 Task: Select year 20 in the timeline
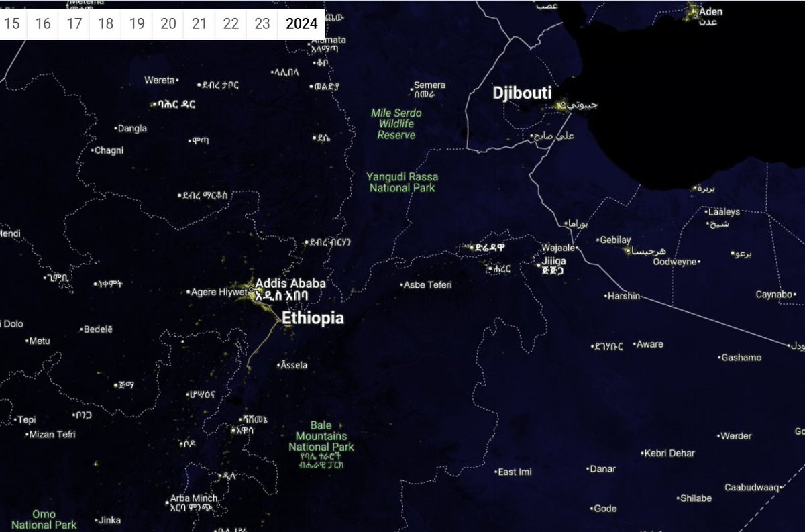coord(168,24)
